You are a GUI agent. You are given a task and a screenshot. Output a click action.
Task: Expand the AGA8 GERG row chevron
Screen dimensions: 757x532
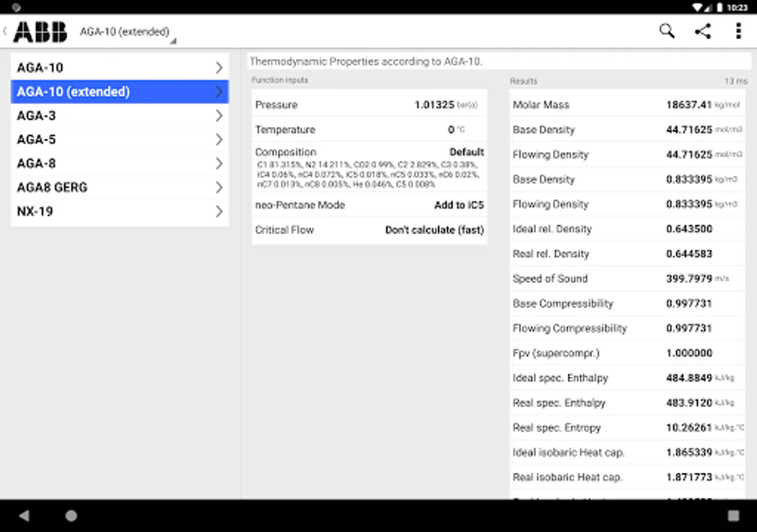pos(219,187)
